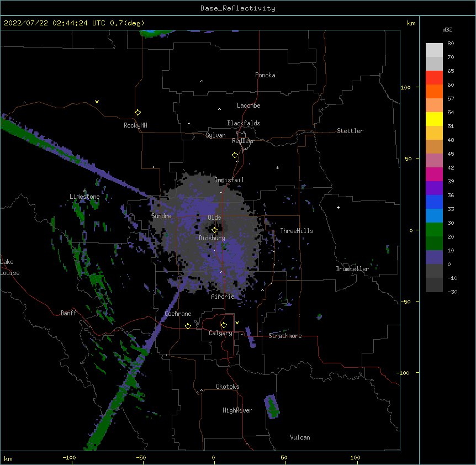
Task: Click the HighRiver label
Action: (237, 410)
